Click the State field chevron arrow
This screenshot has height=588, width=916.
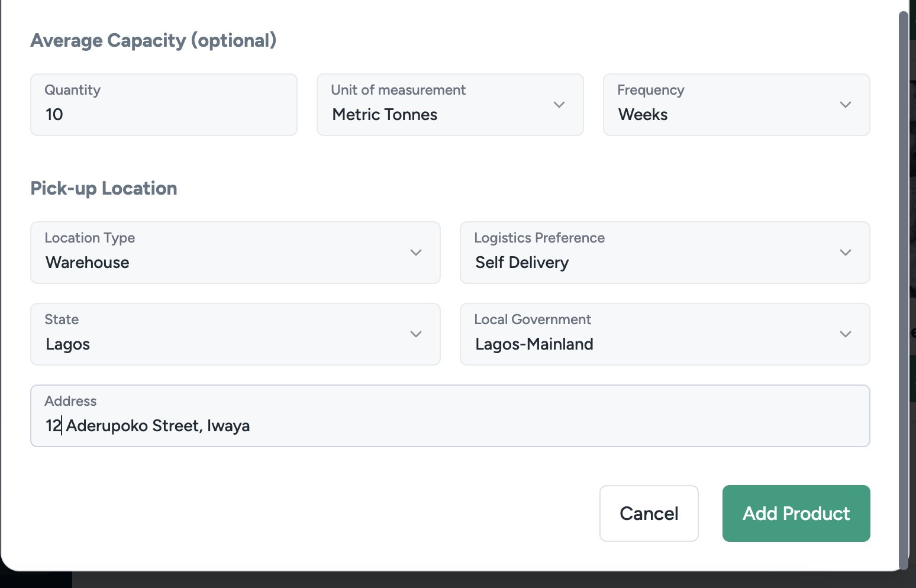click(415, 334)
